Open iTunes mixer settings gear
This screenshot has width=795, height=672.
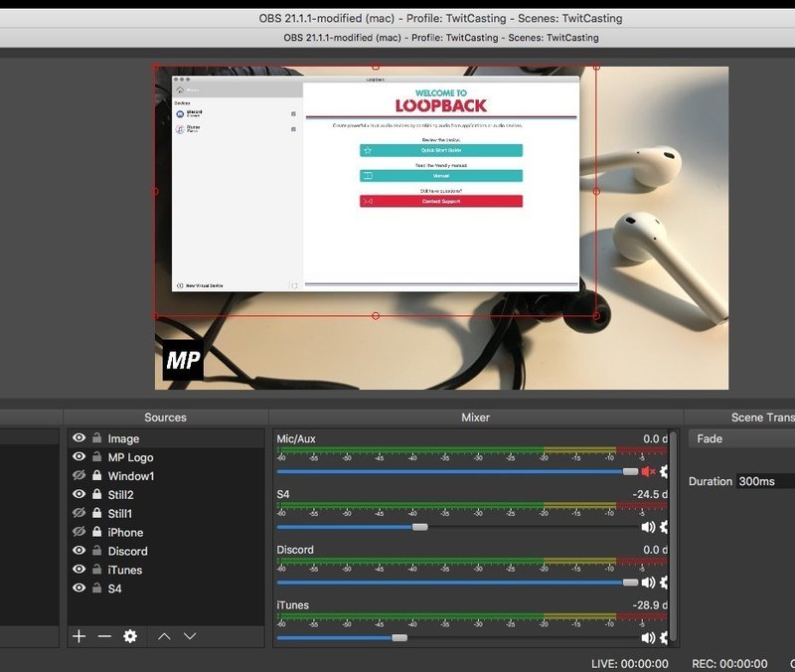[x=663, y=637]
